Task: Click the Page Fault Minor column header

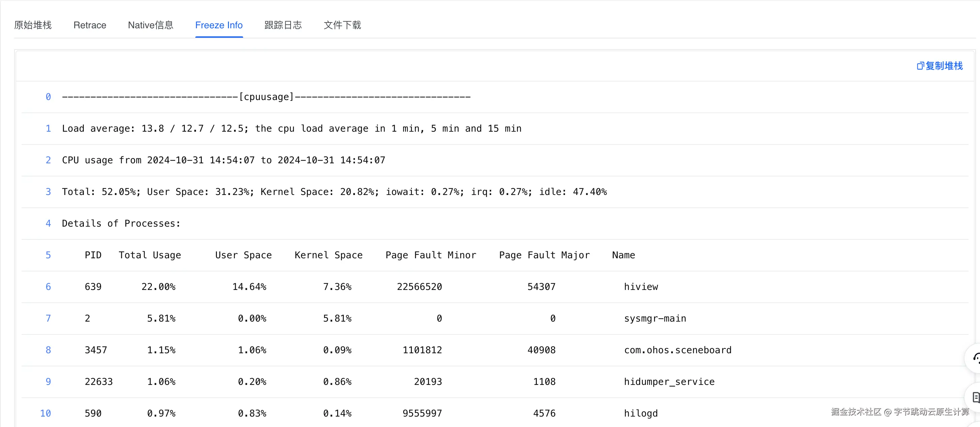Action: (x=430, y=255)
